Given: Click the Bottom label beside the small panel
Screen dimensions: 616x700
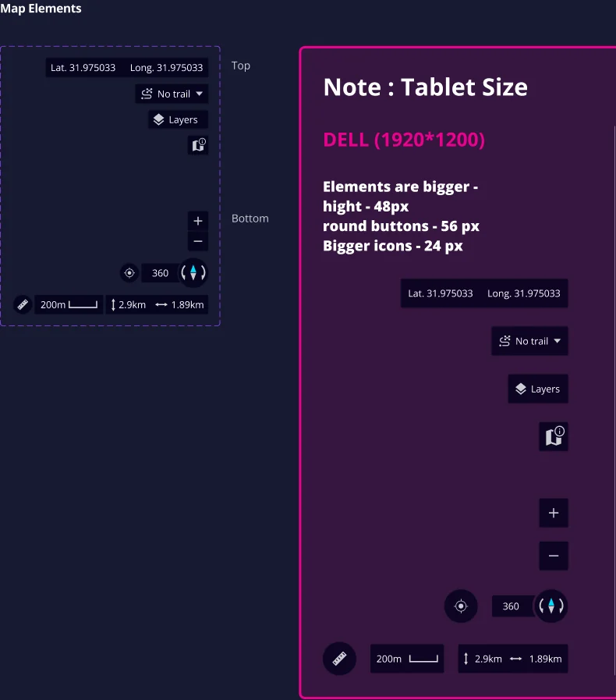Looking at the screenshot, I should pos(250,219).
